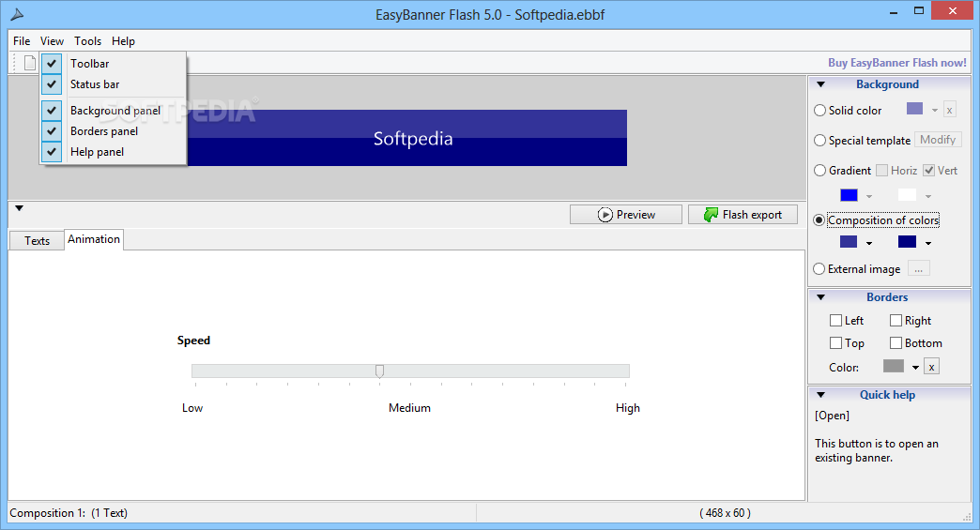Viewport: 980px width, 530px height.
Task: Click the app icon in title bar
Action: click(17, 14)
